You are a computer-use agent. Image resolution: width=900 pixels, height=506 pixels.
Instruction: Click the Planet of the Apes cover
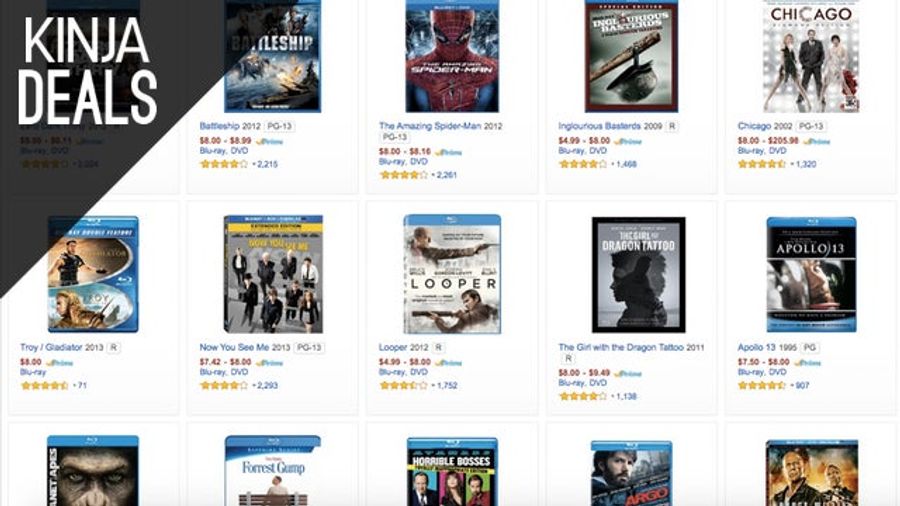tap(93, 470)
